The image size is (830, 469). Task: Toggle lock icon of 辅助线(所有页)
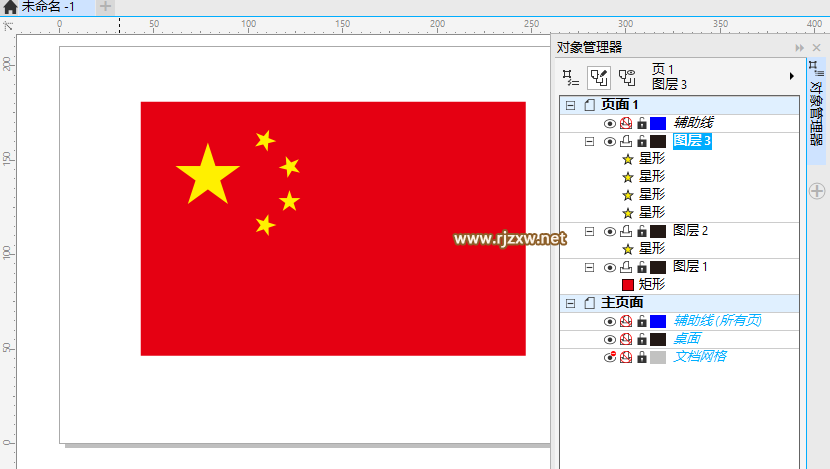tap(642, 321)
